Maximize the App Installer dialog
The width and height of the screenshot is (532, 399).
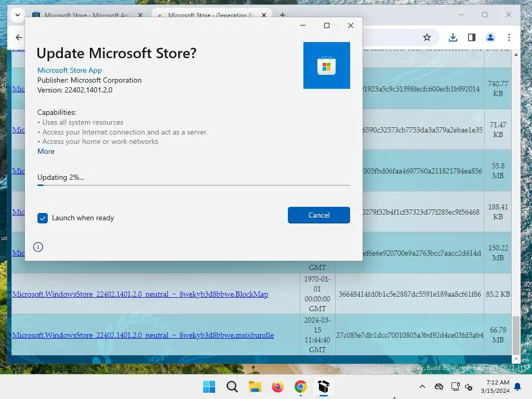[327, 25]
